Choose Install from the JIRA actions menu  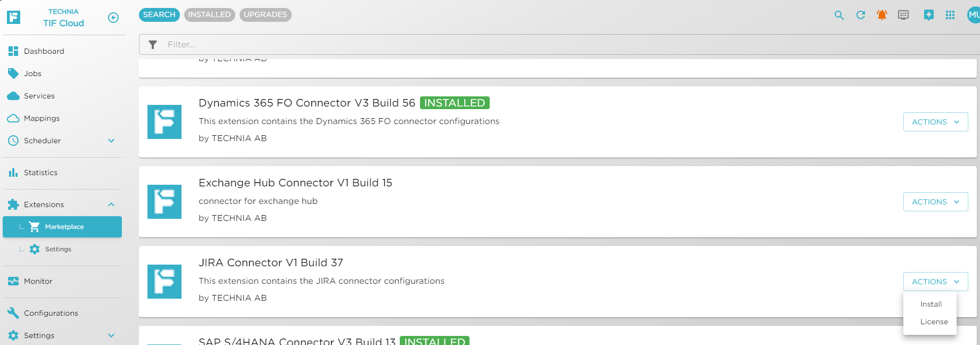point(931,304)
